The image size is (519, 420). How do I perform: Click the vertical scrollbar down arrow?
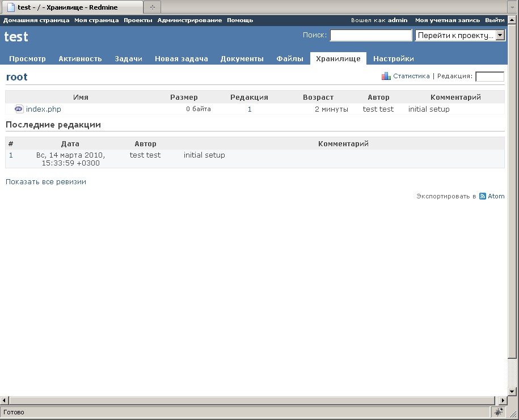point(512,391)
